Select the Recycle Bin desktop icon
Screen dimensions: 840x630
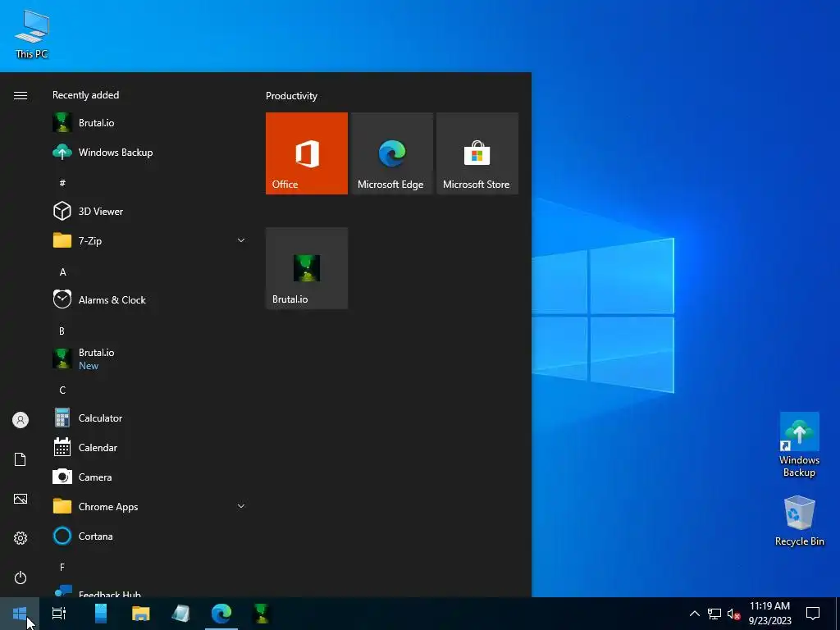click(x=799, y=521)
